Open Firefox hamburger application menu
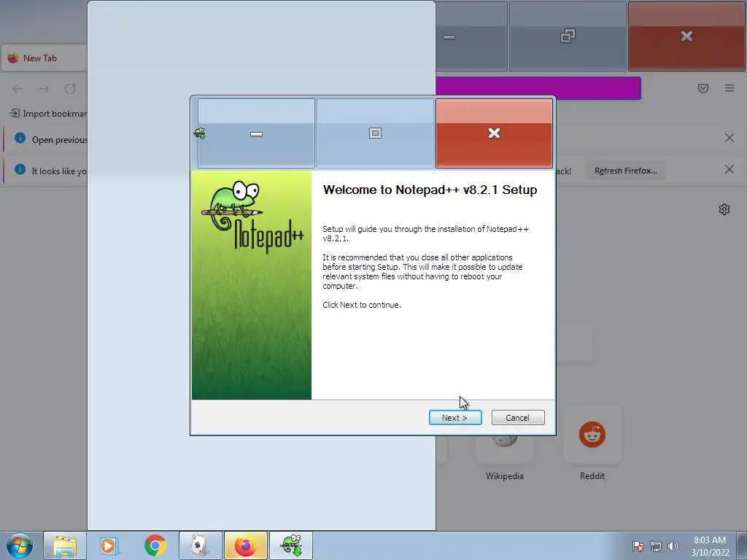This screenshot has height=560, width=747. coord(729,88)
